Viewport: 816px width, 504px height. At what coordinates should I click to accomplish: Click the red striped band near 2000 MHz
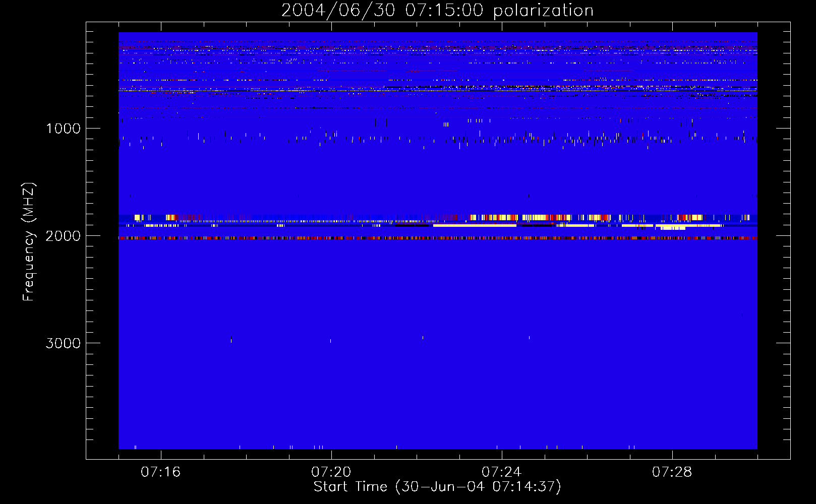(x=438, y=238)
